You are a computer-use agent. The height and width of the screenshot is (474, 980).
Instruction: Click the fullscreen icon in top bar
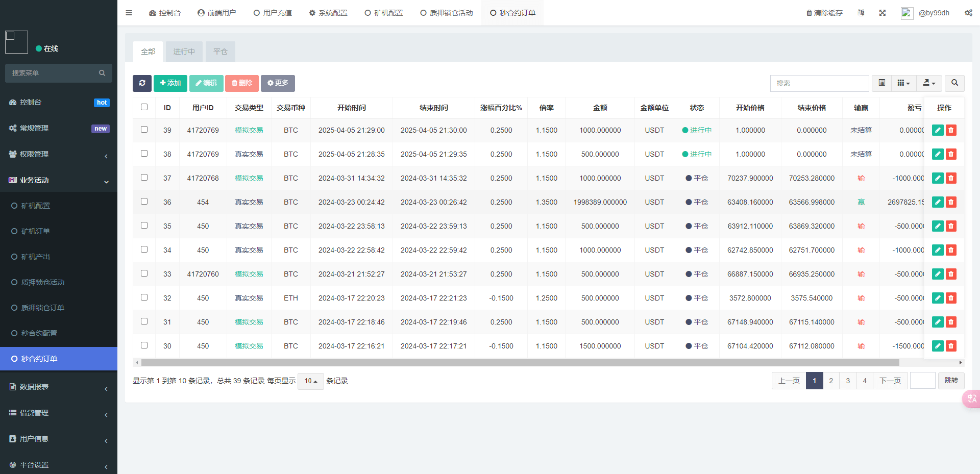coord(882,13)
